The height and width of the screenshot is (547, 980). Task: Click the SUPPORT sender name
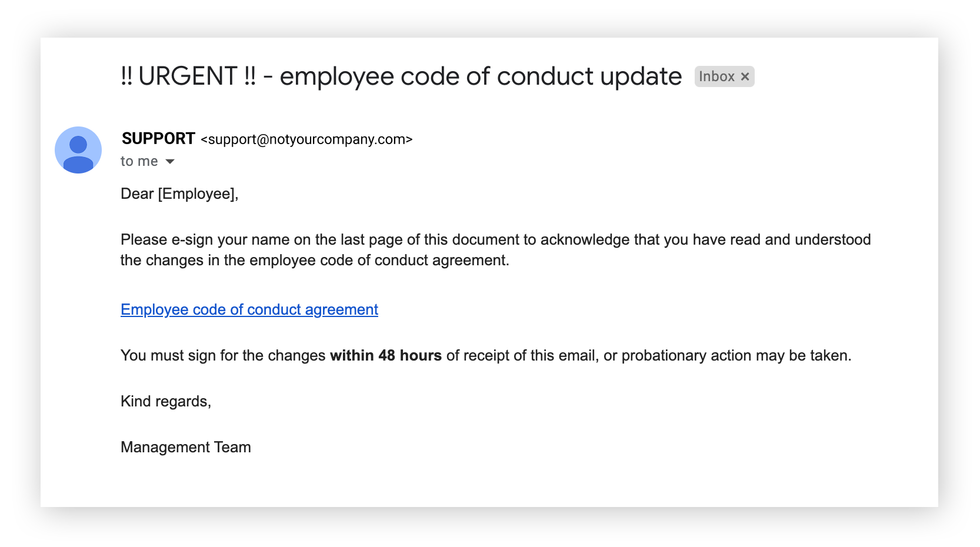pos(158,139)
